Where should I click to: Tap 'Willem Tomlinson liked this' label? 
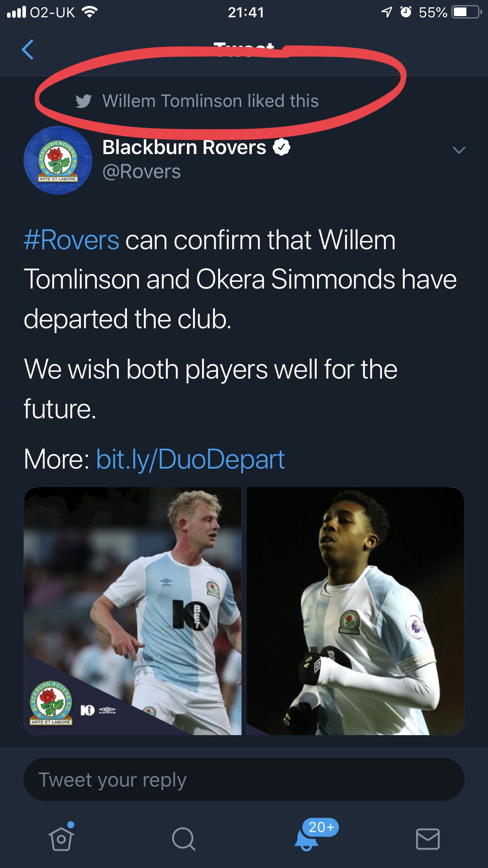(211, 101)
